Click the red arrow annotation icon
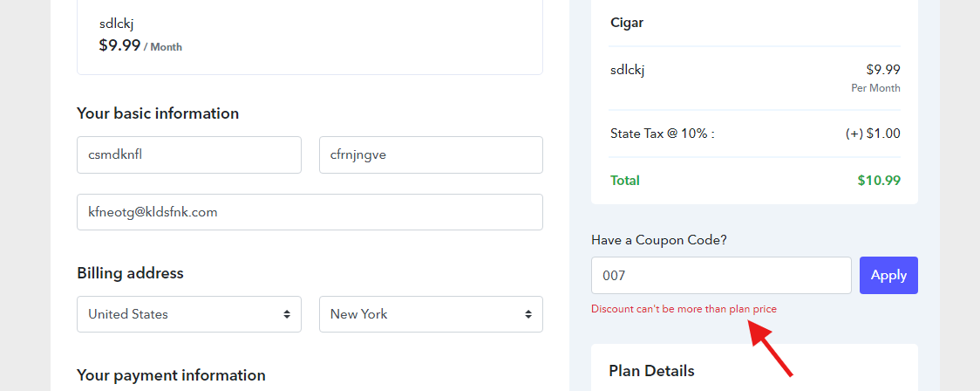The width and height of the screenshot is (980, 391). [770, 348]
